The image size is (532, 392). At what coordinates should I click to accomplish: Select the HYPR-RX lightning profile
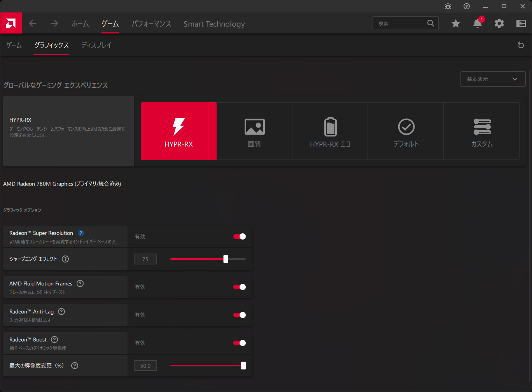(178, 131)
